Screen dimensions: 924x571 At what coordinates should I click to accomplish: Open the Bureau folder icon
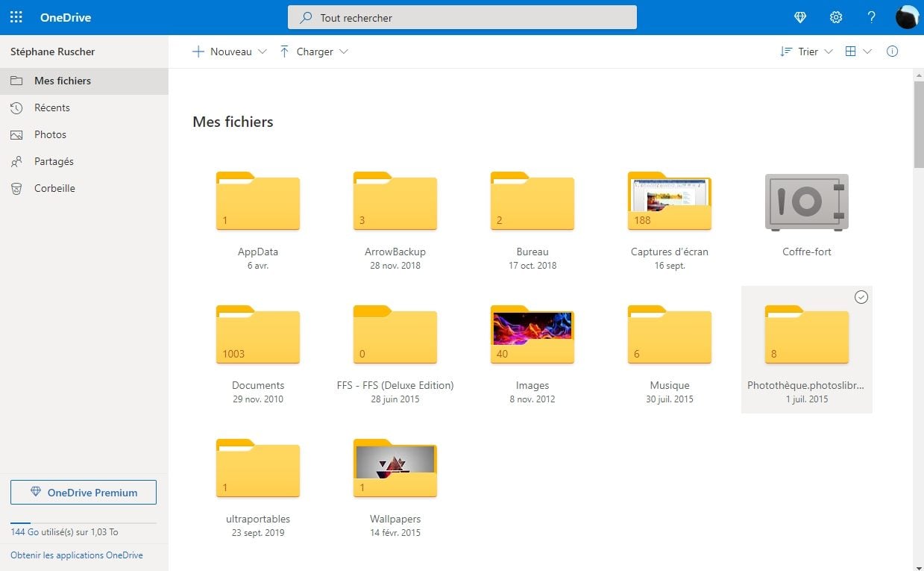(x=532, y=201)
